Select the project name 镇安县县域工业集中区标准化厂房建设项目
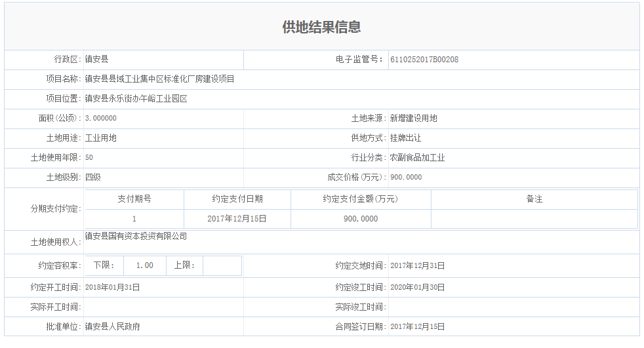Viewport: 644px width, 348px height. click(x=160, y=79)
